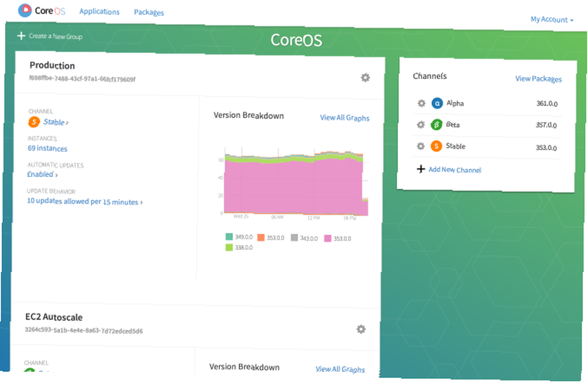Click the plus icon beside Add New Channel
Viewport: 588px width, 383px height.
[x=421, y=169]
